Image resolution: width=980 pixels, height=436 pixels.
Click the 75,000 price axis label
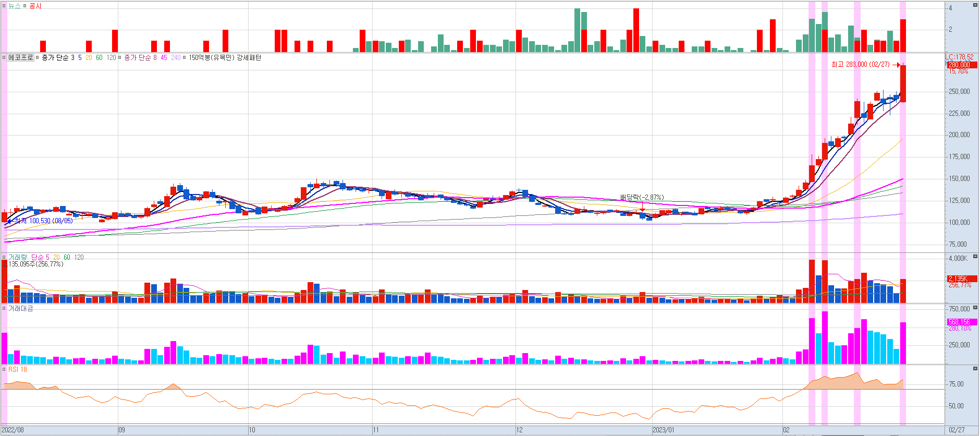(958, 244)
